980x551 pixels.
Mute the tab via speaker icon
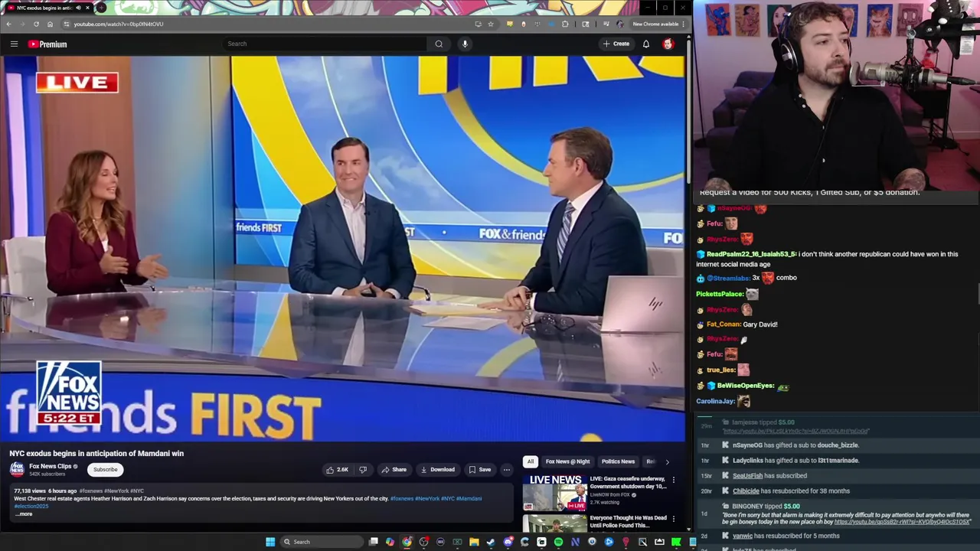click(78, 8)
